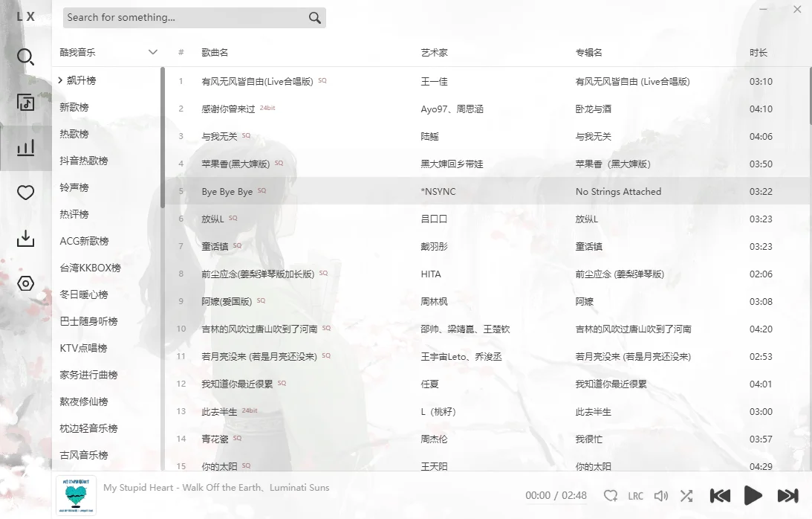The width and height of the screenshot is (812, 519).
Task: Open the songlist panel from the sidebar
Action: [x=26, y=102]
